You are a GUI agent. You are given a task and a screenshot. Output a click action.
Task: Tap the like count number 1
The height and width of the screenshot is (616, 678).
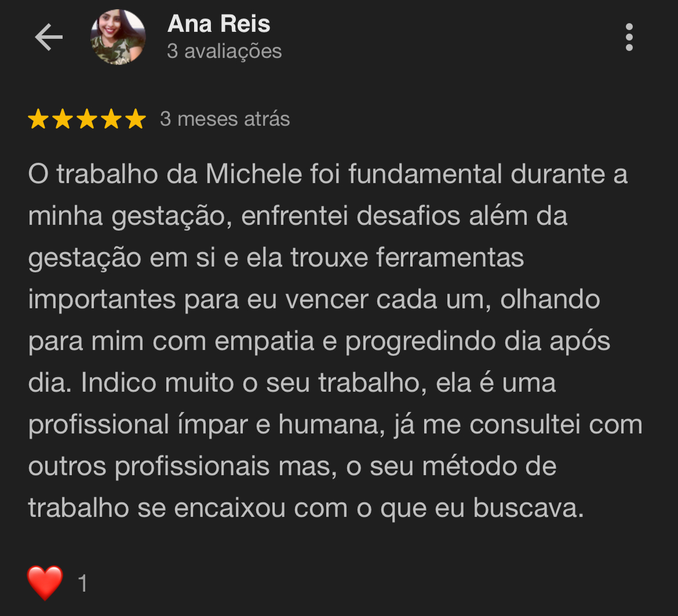tap(83, 583)
